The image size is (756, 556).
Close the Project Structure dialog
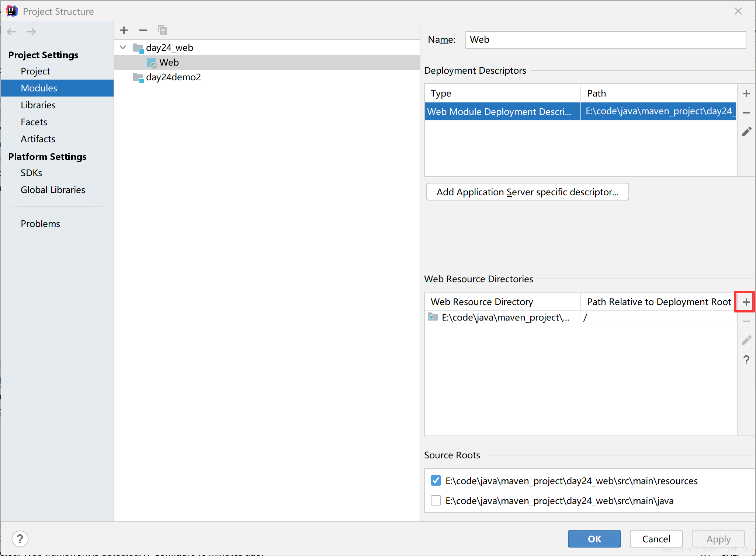738,11
